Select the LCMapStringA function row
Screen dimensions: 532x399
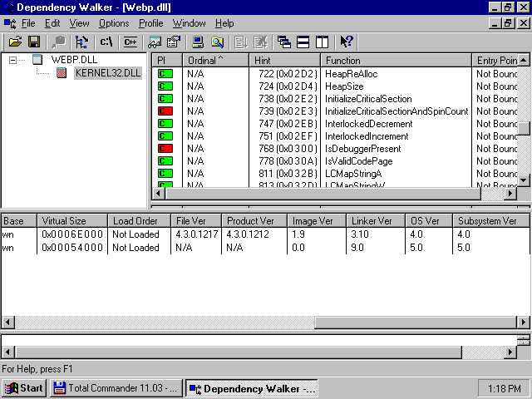tap(334, 174)
